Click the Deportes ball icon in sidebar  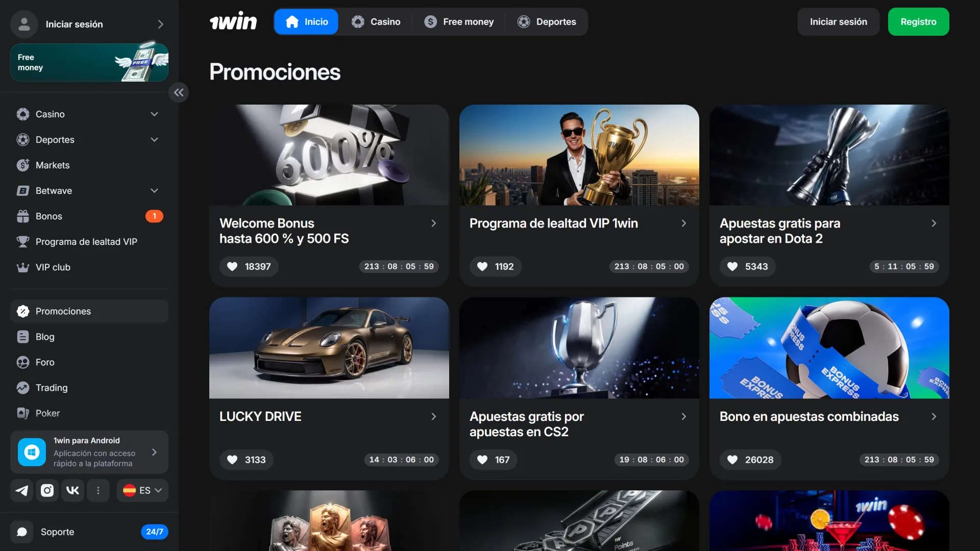pyautogui.click(x=23, y=139)
